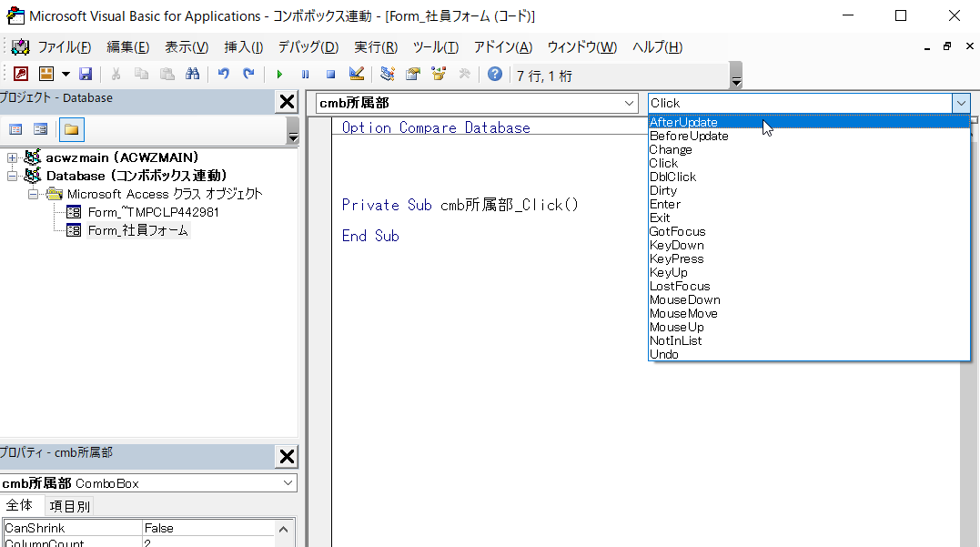Screen dimensions: 980x547
Task: Click the Copy toolbar icon
Action: [141, 75]
